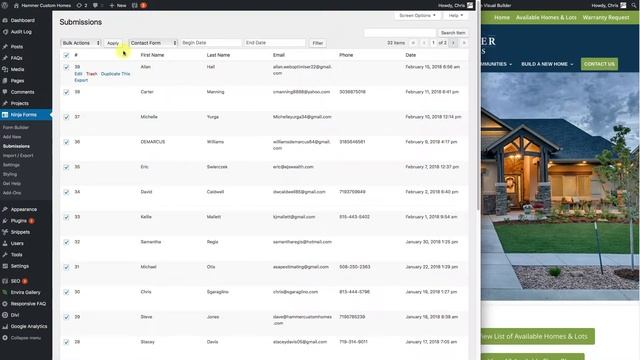Click Contact Us button on website
This screenshot has width=640, height=360.
click(x=599, y=64)
